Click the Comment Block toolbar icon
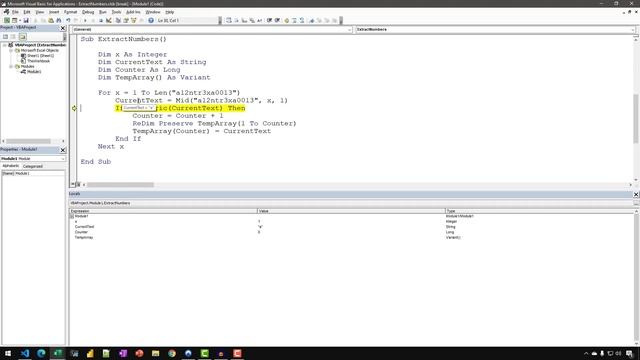This screenshot has height=360, width=640. click(x=294, y=20)
